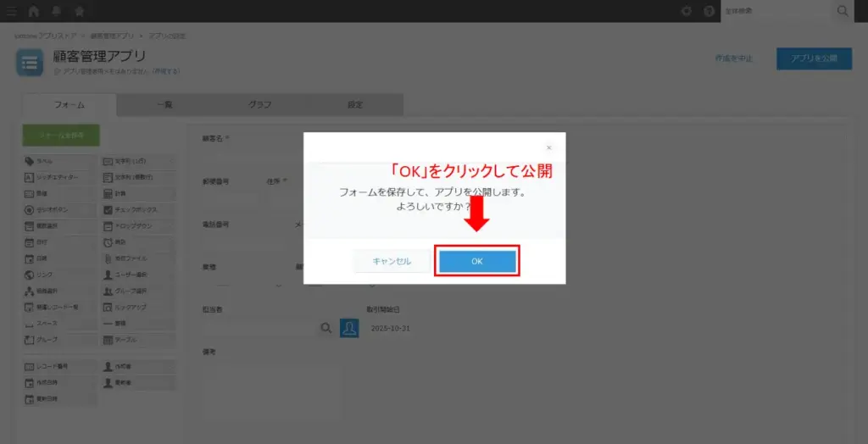
Task: Select the 更新者 field in the palette
Action: point(140,382)
